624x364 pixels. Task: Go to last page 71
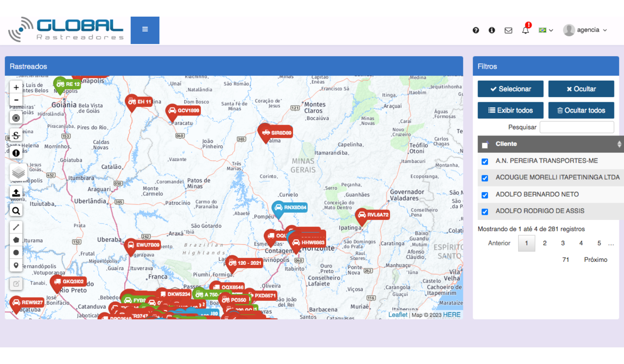565,260
